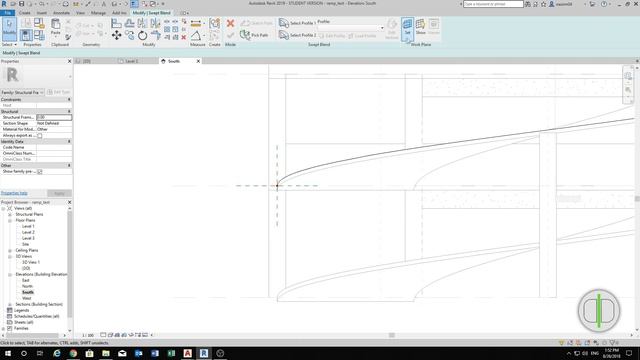Screen dimensions: 640x360
Task: Click the Align tool icon
Action: pyautogui.click(x=116, y=23)
